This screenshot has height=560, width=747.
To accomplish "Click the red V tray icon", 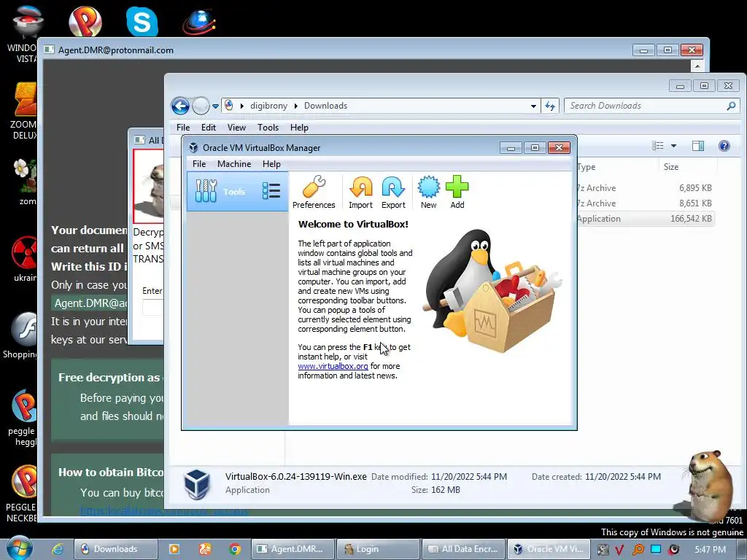I will 619,550.
